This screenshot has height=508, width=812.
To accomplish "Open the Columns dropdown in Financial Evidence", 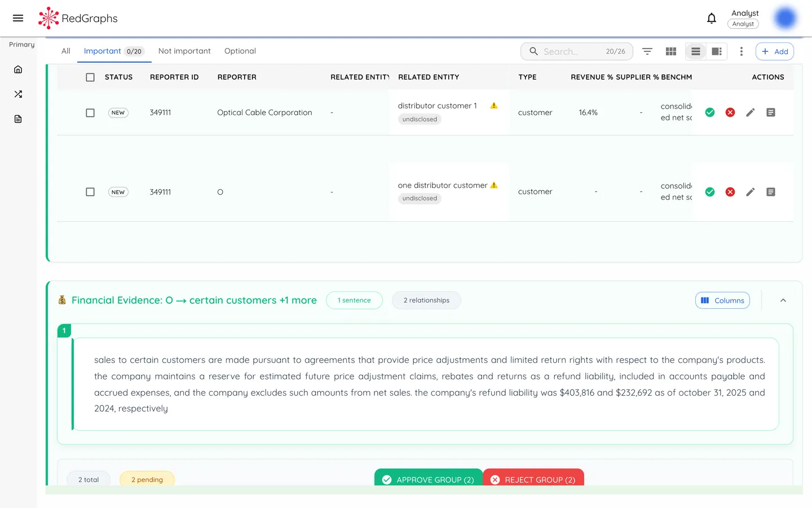I will [722, 300].
